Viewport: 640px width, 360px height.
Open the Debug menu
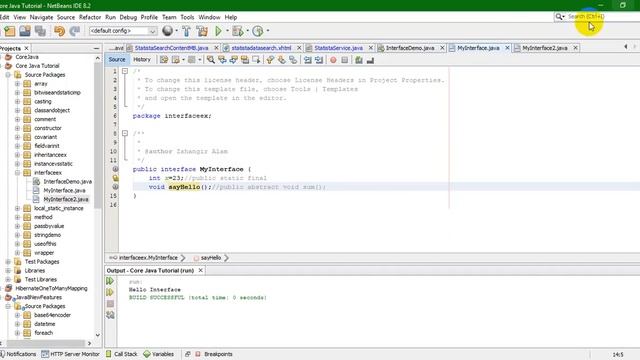[x=128, y=17]
